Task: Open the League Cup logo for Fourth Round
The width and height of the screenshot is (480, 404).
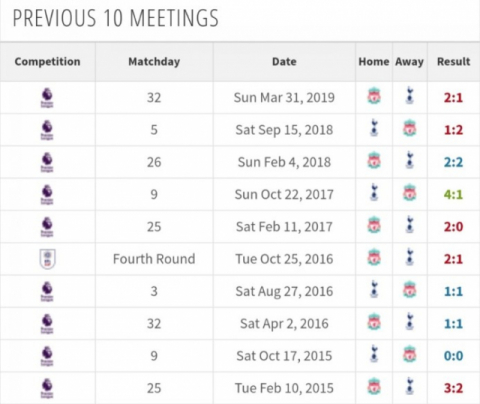Action: click(47, 259)
